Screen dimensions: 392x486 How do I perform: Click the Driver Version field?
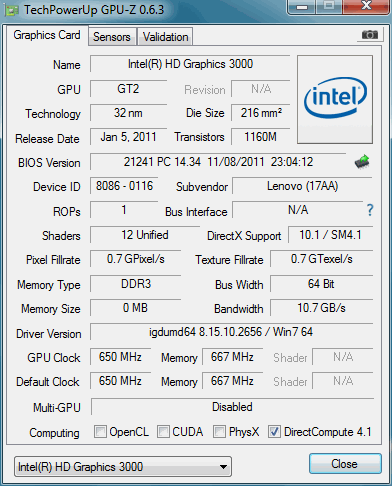click(x=231, y=332)
